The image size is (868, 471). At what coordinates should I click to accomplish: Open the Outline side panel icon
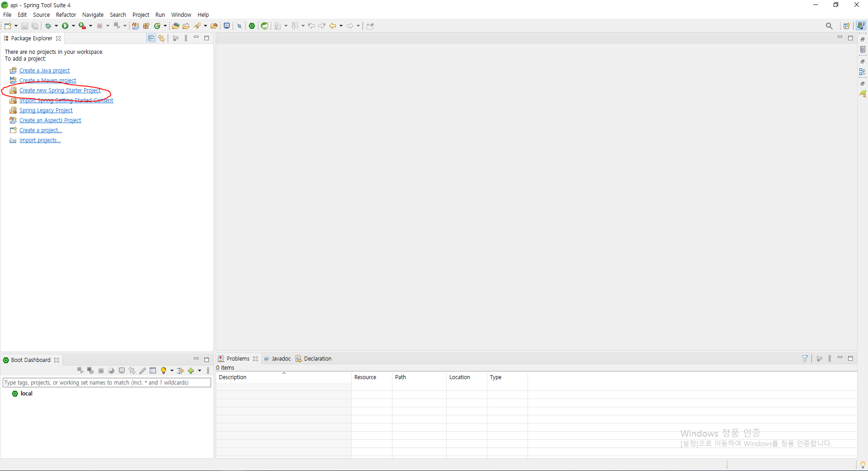(x=863, y=71)
